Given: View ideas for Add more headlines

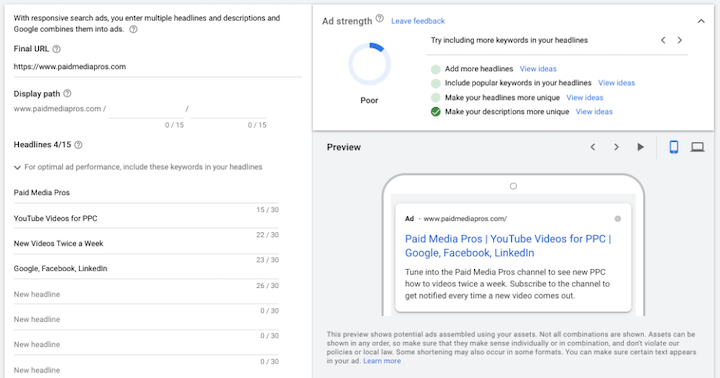Looking at the screenshot, I should pos(538,69).
